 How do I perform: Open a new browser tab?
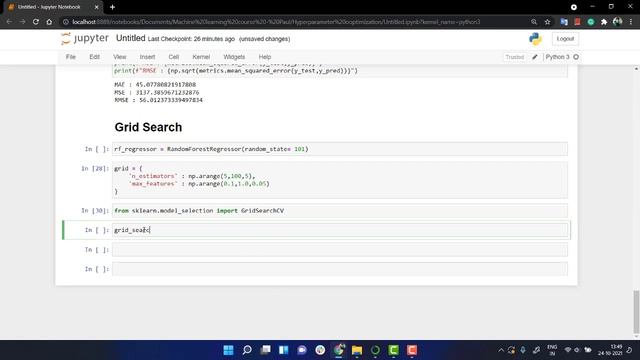click(112, 7)
